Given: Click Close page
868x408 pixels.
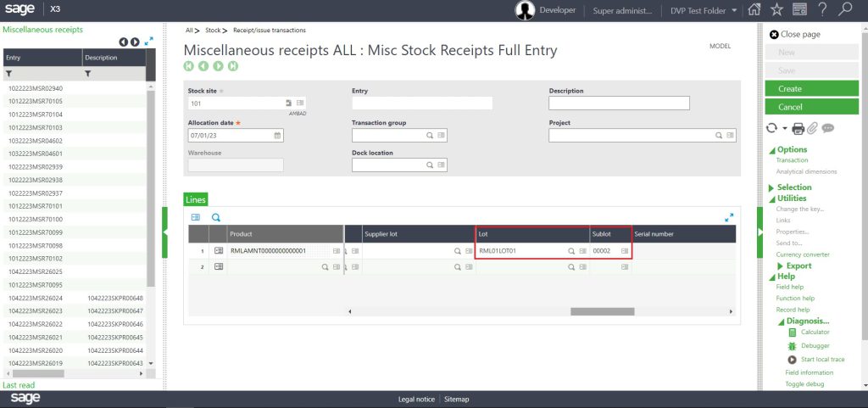Looking at the screenshot, I should (x=795, y=34).
